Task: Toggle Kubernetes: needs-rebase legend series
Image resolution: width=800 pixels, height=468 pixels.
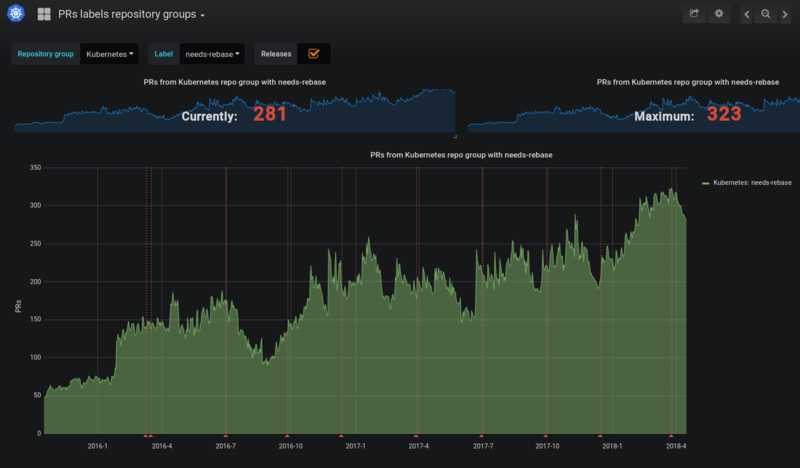Action: click(752, 183)
